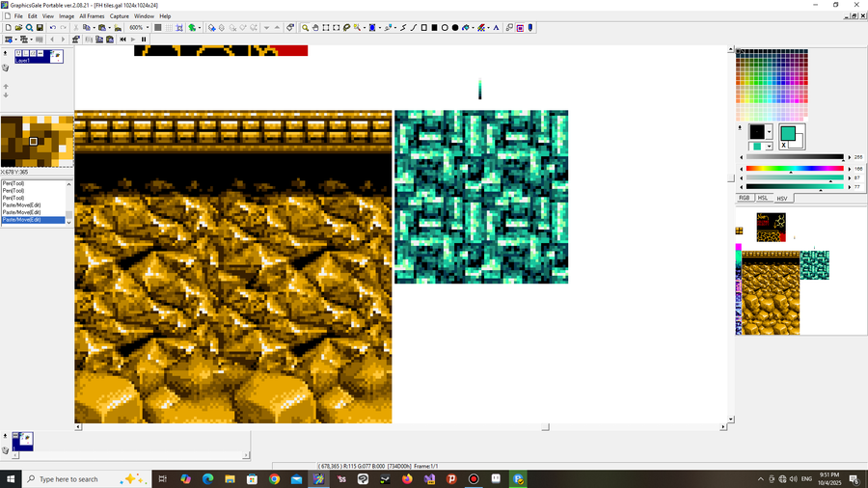Image resolution: width=868 pixels, height=488 pixels.
Task: Open the Image menu
Action: (67, 16)
